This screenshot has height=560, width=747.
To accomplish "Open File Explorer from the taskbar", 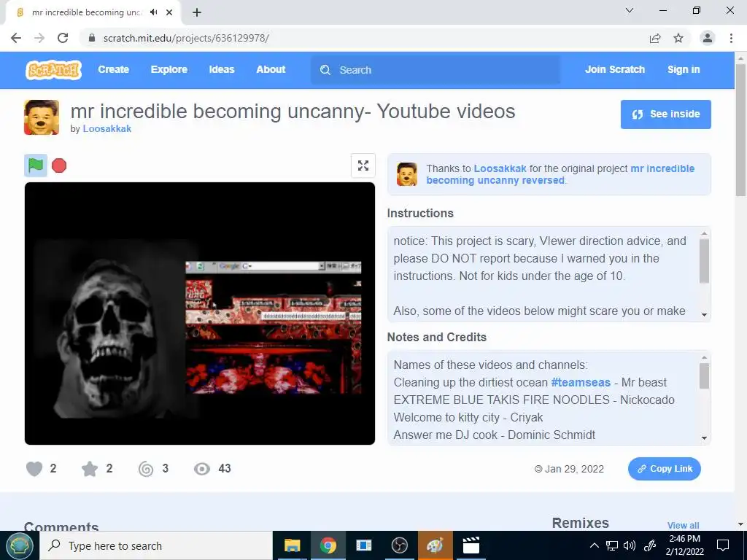I will tap(292, 545).
